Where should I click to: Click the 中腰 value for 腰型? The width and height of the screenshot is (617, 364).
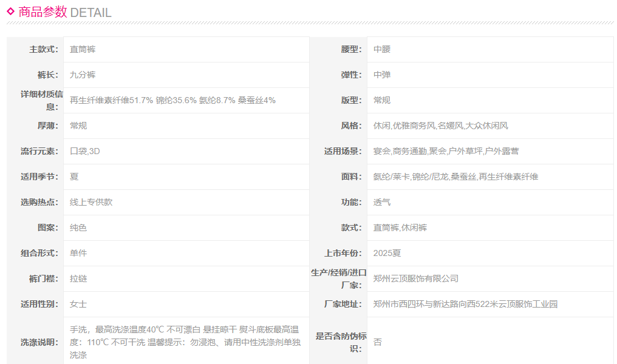pos(382,49)
